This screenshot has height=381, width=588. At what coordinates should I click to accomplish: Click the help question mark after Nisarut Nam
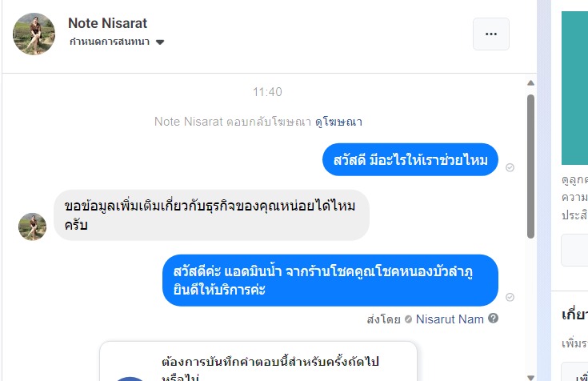[494, 319]
